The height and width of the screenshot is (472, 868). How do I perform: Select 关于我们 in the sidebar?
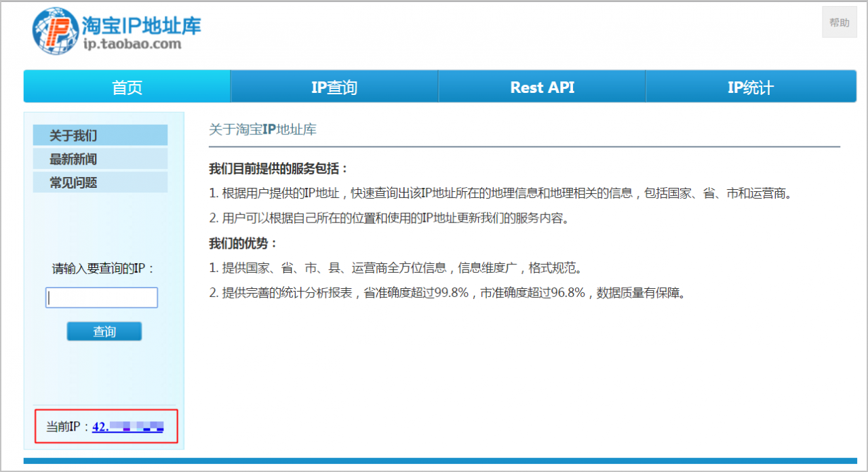point(100,135)
